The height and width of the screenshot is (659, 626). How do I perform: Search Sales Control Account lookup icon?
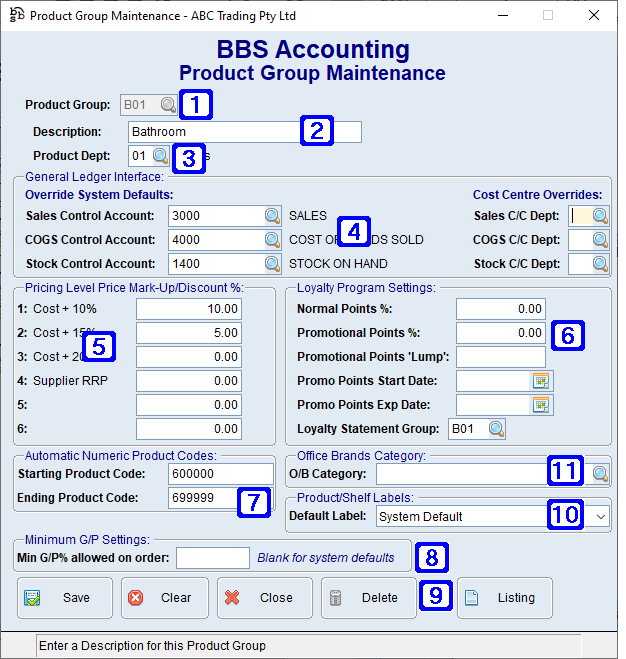click(x=272, y=216)
